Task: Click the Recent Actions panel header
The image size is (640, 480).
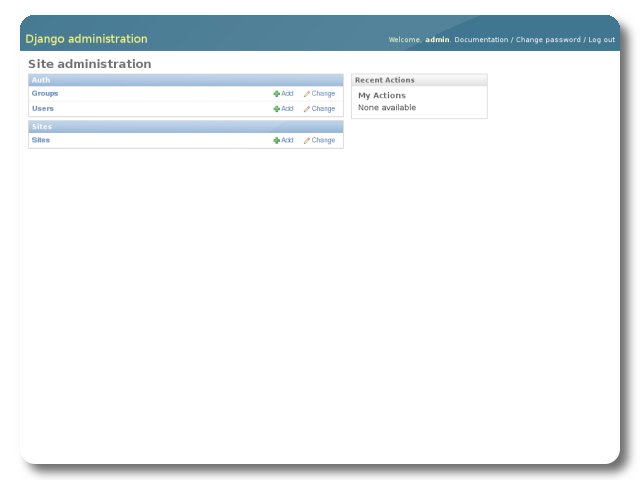Action: tap(419, 80)
